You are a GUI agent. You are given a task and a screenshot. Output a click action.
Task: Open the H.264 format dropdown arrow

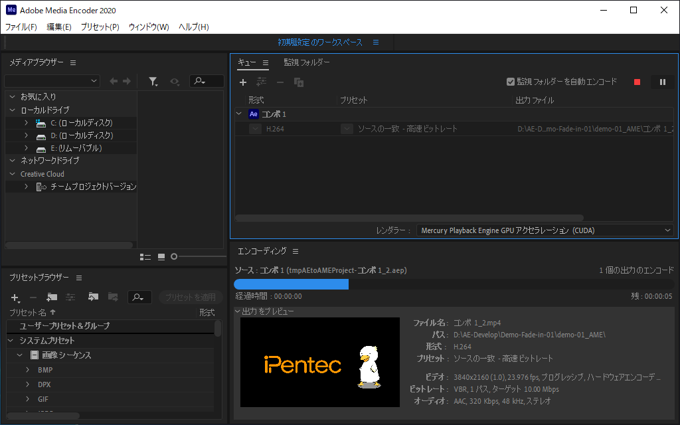255,129
